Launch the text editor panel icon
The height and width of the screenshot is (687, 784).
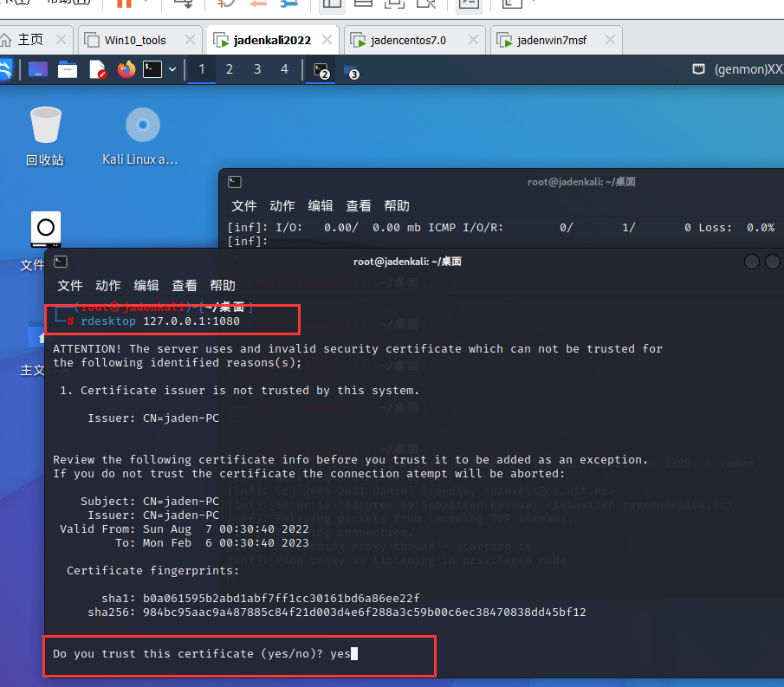(x=97, y=69)
